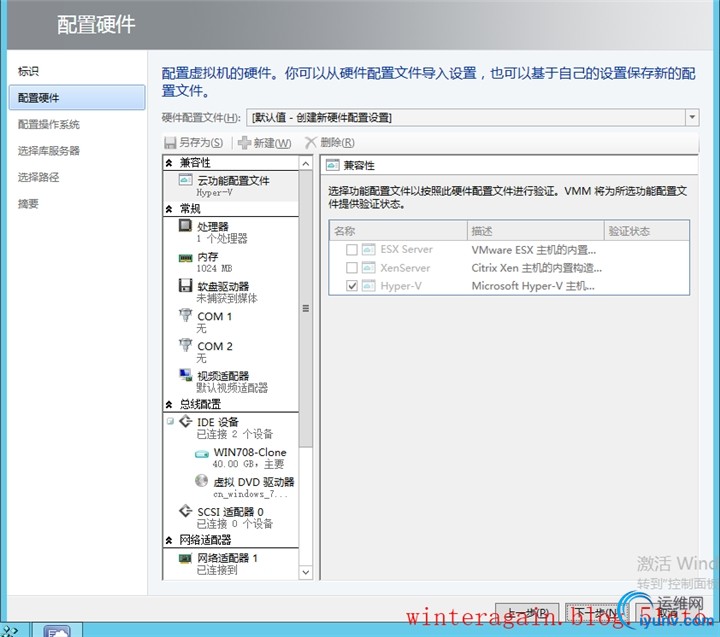
Task: Uncheck the Hyper-V checkbox
Action: tap(352, 286)
